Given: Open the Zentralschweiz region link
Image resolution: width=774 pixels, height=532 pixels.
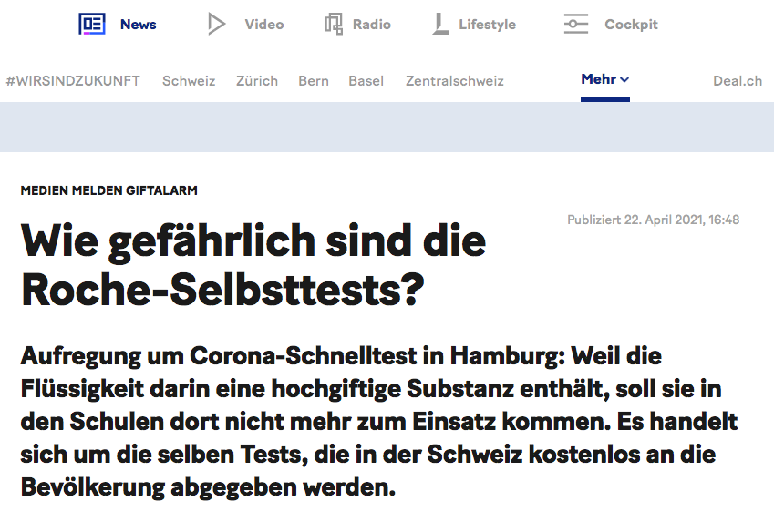Looking at the screenshot, I should point(455,80).
